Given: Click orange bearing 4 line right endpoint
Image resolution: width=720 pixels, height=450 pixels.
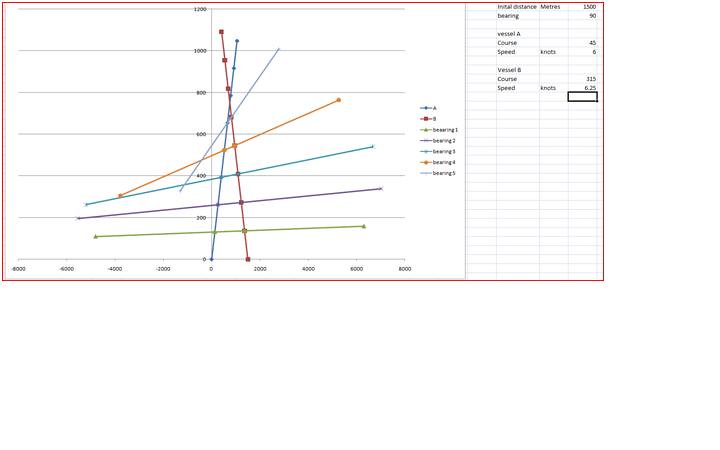Looking at the screenshot, I should (339, 100).
